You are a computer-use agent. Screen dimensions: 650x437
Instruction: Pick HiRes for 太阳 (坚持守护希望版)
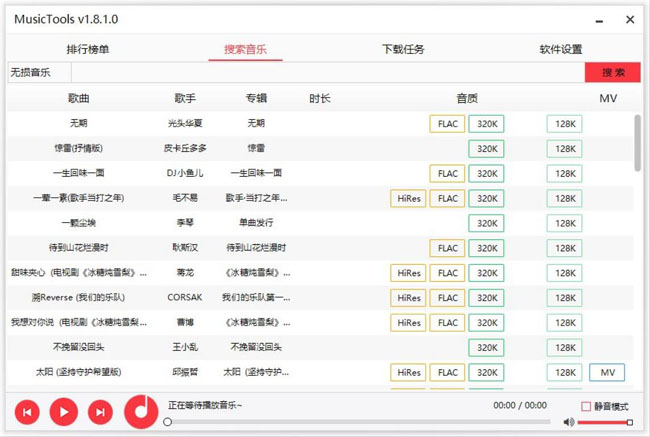pyautogui.click(x=408, y=373)
